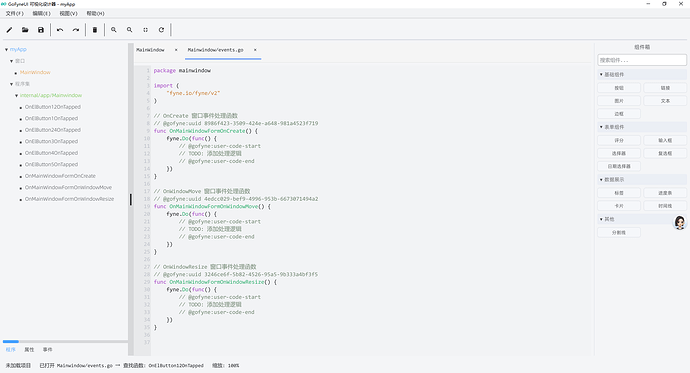This screenshot has width=690, height=373.
Task: Close the Mainwindow/events.go tab
Action: pos(255,50)
